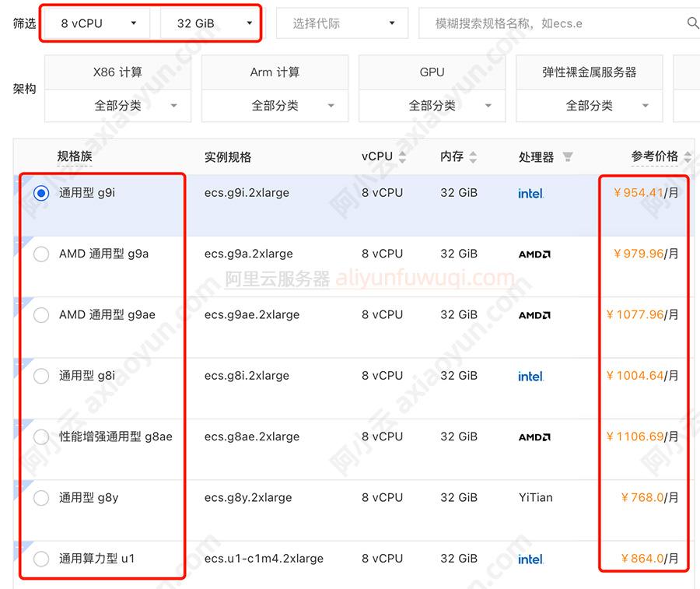Click ecs.g9i.2xlarge instance spec
This screenshot has width=700, height=589.
pos(247,193)
